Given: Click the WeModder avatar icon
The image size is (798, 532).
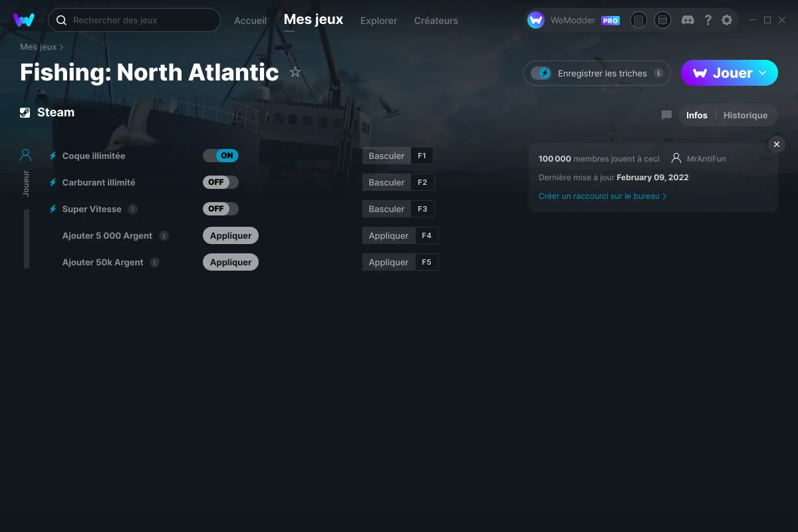Looking at the screenshot, I should point(536,20).
